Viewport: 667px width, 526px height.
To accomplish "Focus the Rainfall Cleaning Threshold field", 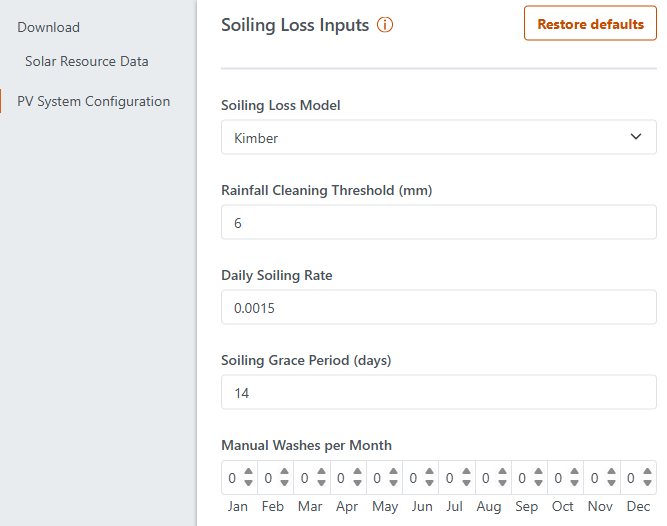I will coord(438,223).
